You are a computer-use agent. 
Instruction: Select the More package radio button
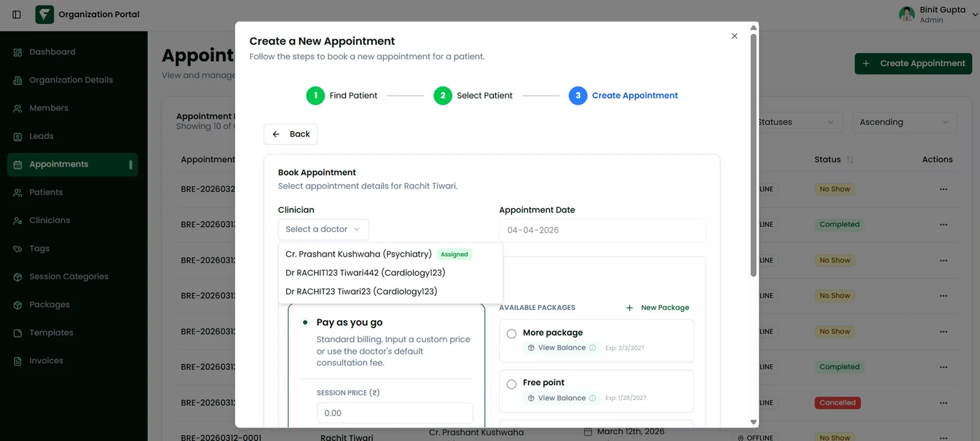511,334
